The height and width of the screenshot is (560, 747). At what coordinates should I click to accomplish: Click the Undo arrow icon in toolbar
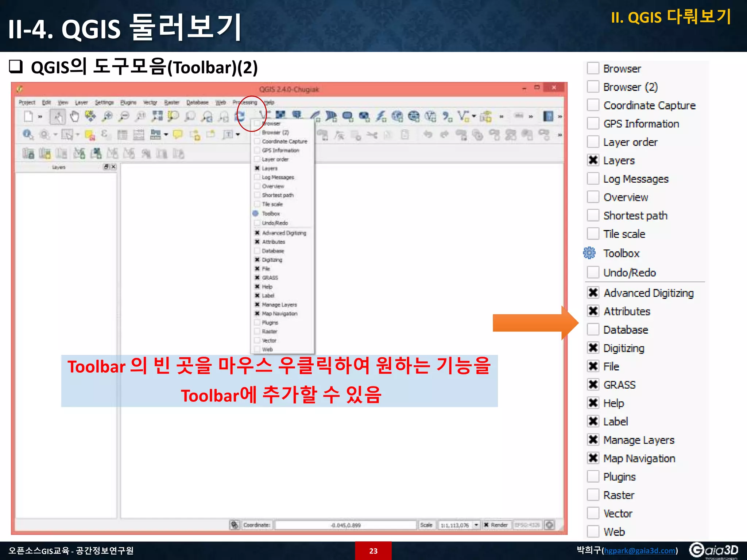tap(428, 135)
